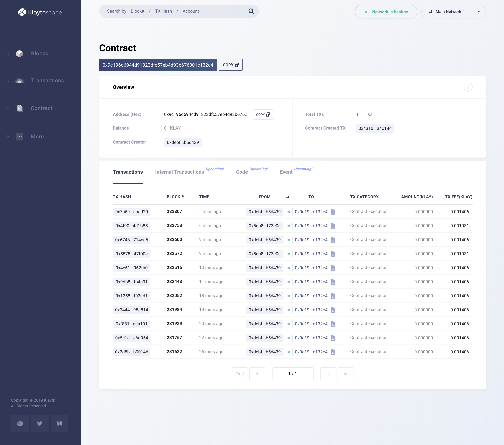Expand the More sidebar menu arrow
Viewport: 504px width, 445px height.
pyautogui.click(x=8, y=136)
